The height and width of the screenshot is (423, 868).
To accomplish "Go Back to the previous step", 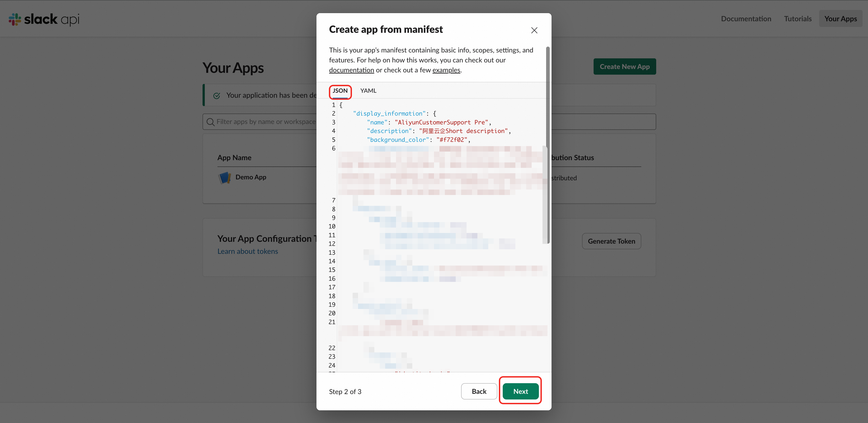I will [479, 391].
